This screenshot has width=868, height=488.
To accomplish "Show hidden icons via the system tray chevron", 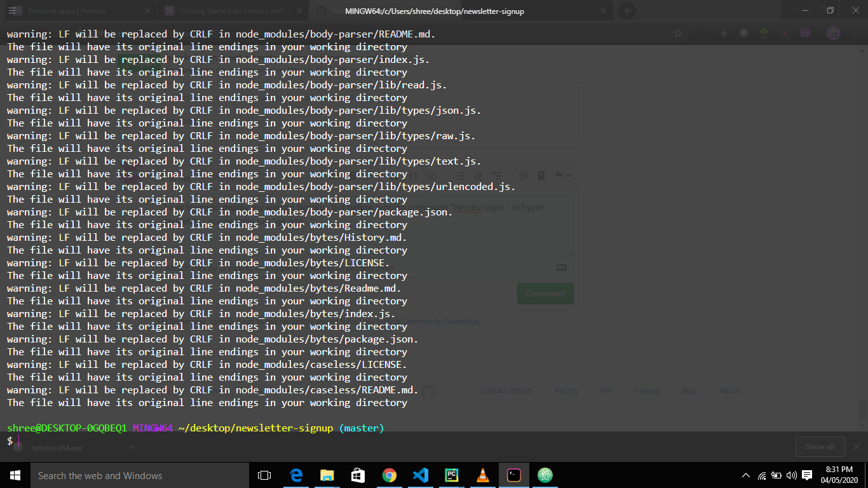I will pos(745,475).
